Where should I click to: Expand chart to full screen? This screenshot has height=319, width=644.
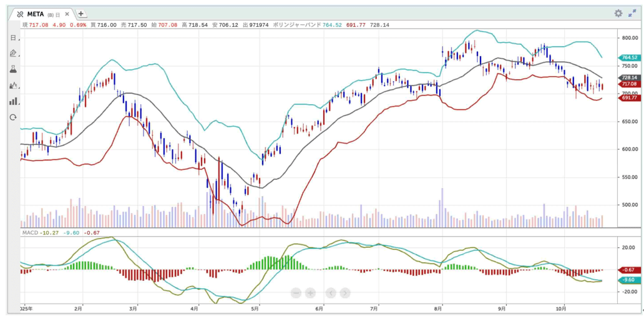point(632,13)
